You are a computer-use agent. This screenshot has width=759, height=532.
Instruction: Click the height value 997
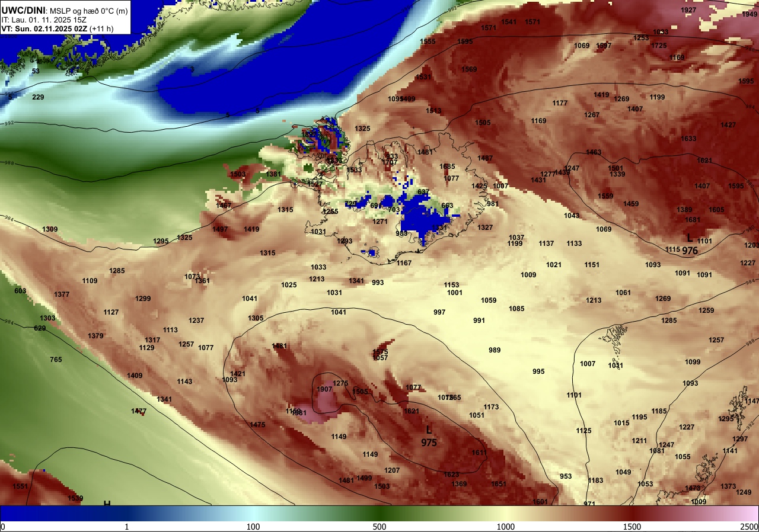[439, 312]
